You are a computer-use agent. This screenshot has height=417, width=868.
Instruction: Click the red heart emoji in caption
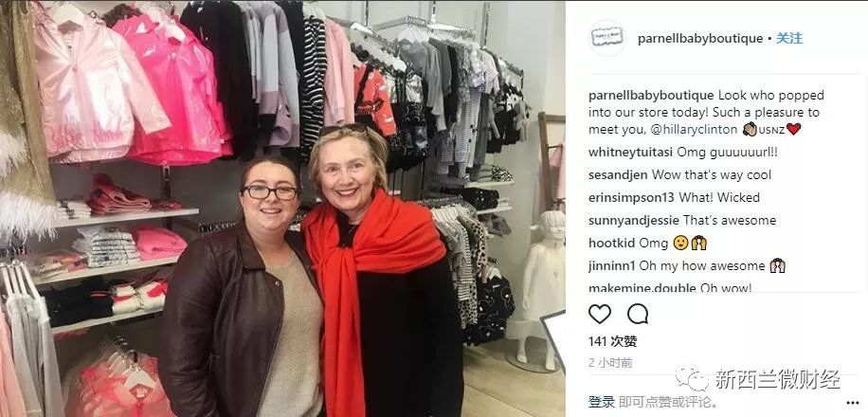click(x=793, y=130)
